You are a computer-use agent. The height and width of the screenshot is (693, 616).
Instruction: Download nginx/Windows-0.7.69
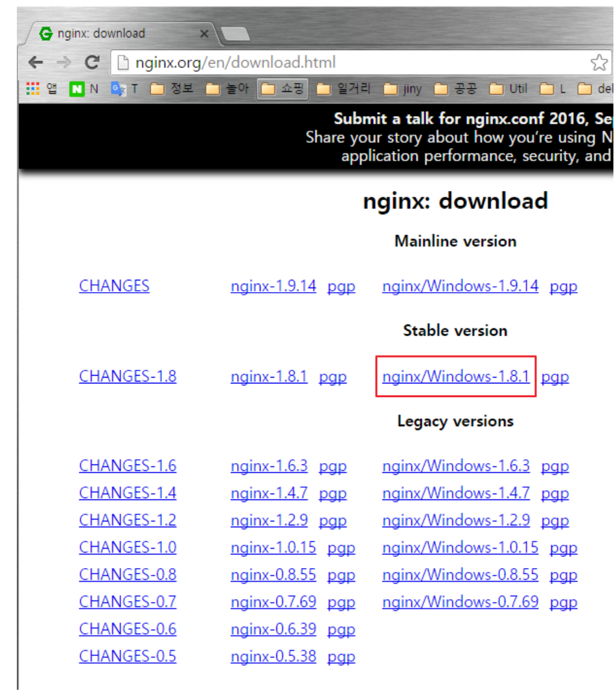point(461,602)
